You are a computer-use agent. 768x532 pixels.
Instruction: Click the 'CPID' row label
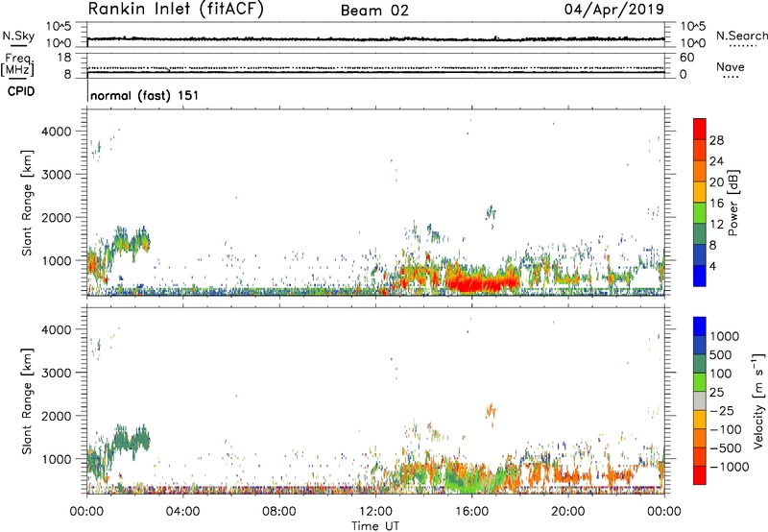(21, 91)
